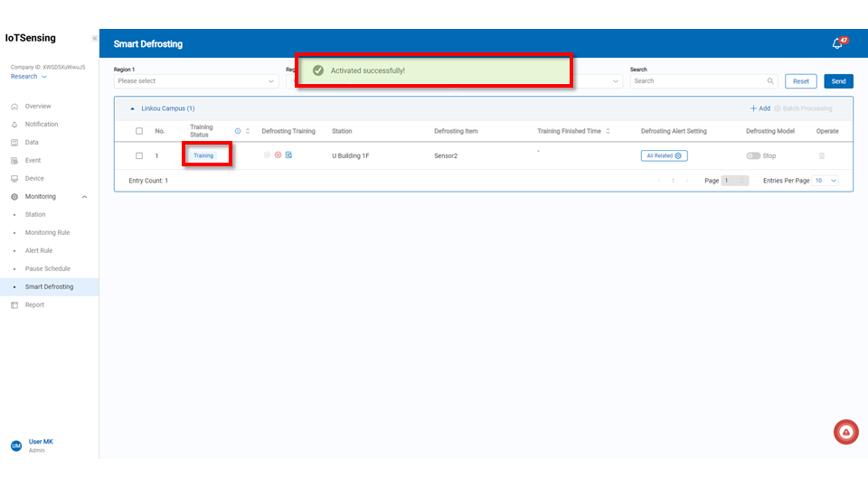Click the red floating alert button
This screenshot has height=488, width=868.
845,433
